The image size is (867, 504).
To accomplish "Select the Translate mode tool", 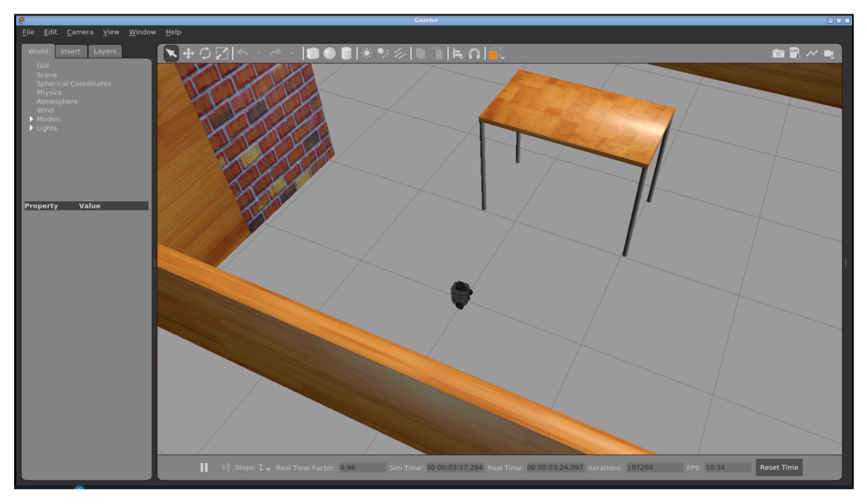I will (188, 54).
